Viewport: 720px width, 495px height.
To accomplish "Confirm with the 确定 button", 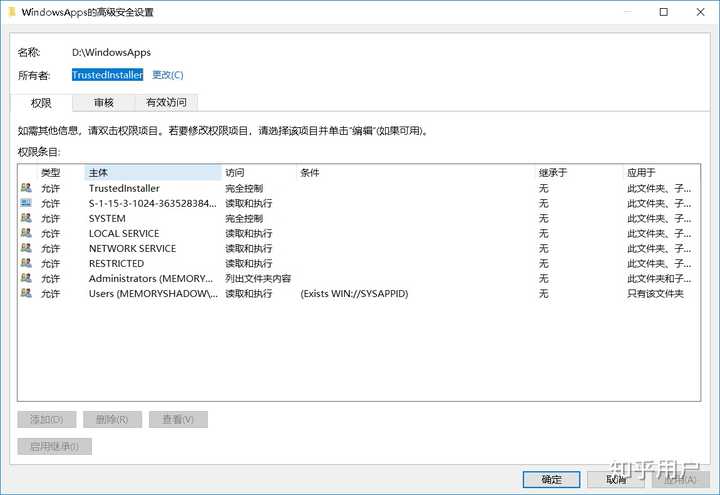I will click(x=551, y=479).
